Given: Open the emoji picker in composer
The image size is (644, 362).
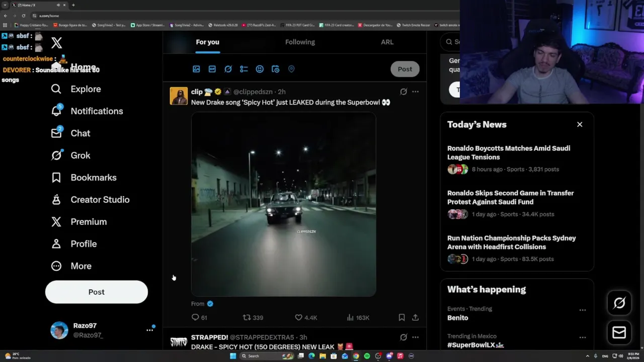Looking at the screenshot, I should (x=260, y=69).
